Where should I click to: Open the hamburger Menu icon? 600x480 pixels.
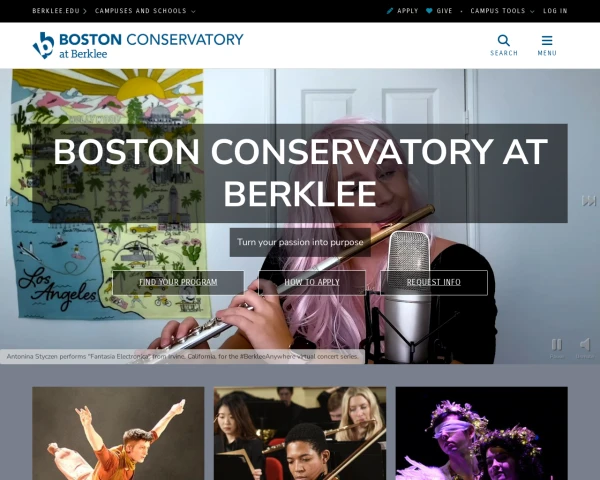547,40
